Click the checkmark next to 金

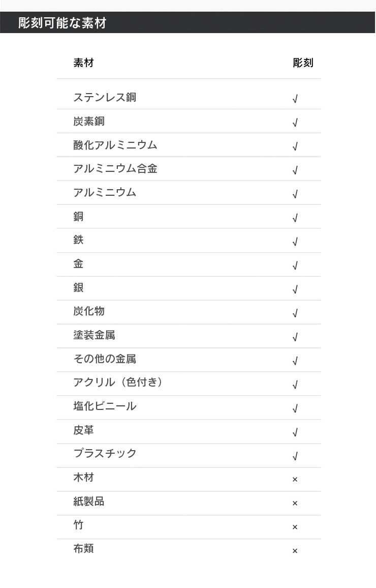tap(295, 266)
